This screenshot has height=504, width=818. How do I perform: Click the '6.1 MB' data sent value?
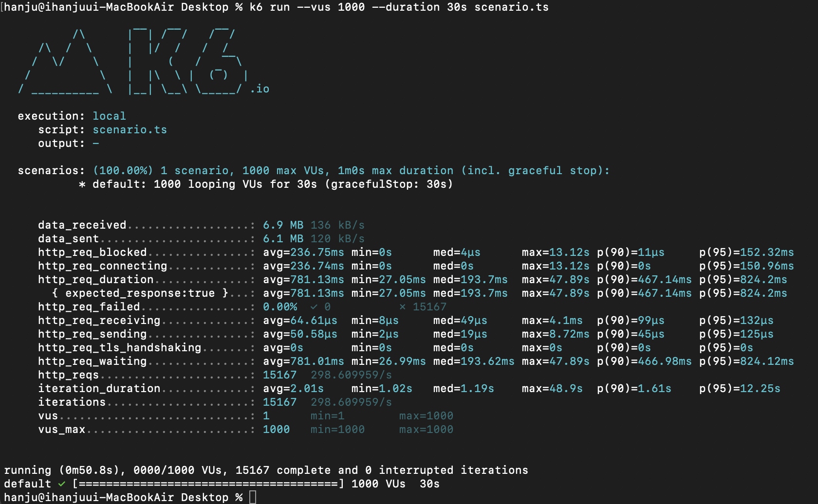tap(283, 238)
